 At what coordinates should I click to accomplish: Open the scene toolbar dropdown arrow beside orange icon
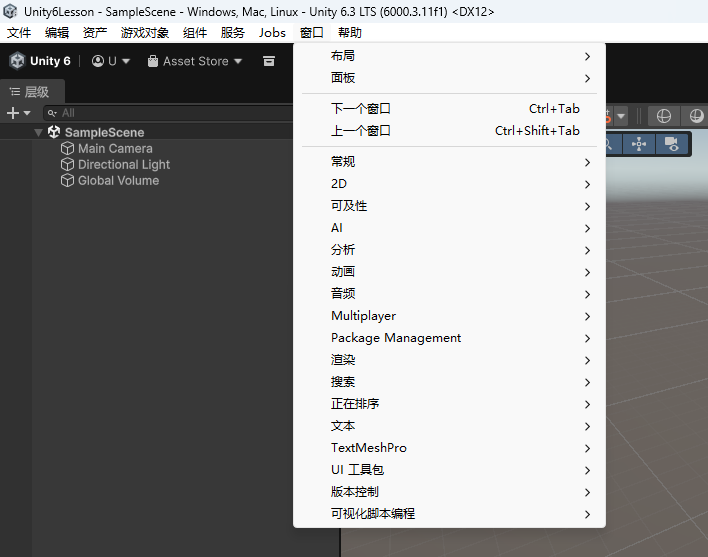tap(621, 116)
